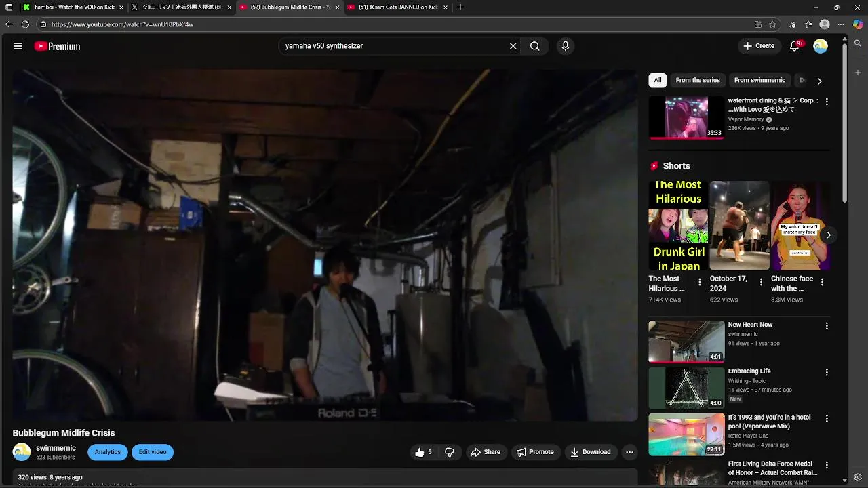Dislike the video with thumbs down
The width and height of the screenshot is (868, 488).
point(449,452)
